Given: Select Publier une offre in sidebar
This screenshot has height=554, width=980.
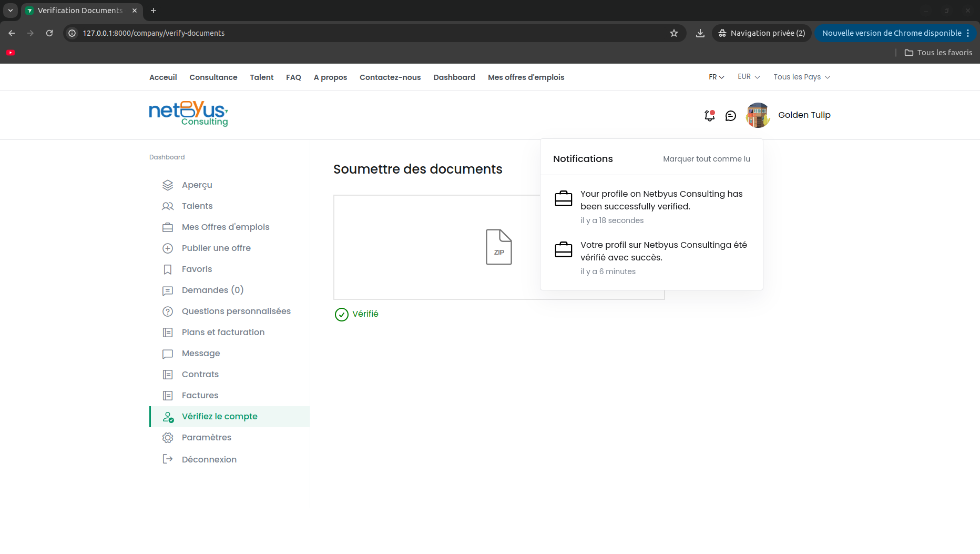Looking at the screenshot, I should click(216, 248).
